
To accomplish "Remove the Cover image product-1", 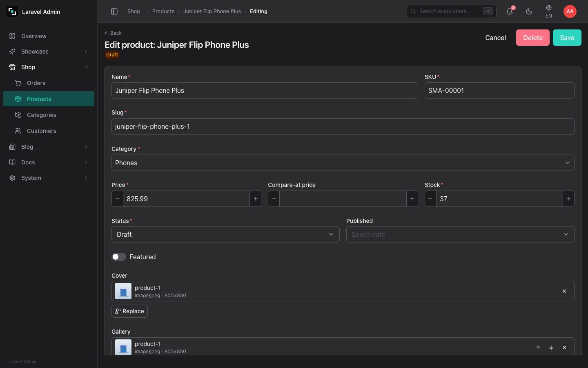I will pos(564,291).
